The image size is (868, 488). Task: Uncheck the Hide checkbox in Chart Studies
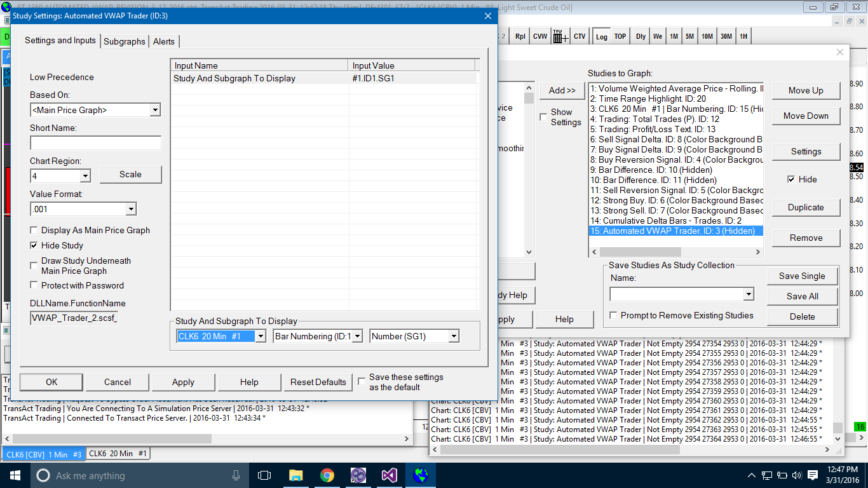click(x=791, y=179)
